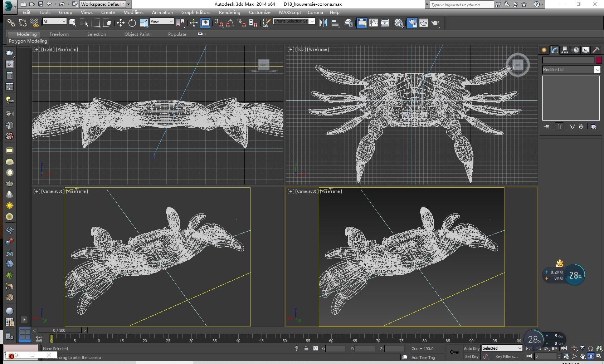This screenshot has height=364, width=604.
Task: Click the Front viewport label
Action: click(48, 49)
